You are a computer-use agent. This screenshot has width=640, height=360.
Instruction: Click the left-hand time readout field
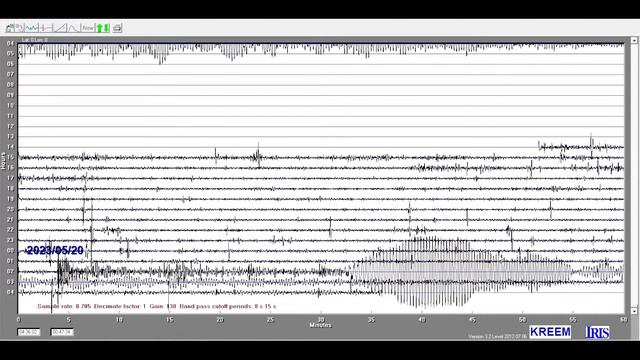[29, 332]
